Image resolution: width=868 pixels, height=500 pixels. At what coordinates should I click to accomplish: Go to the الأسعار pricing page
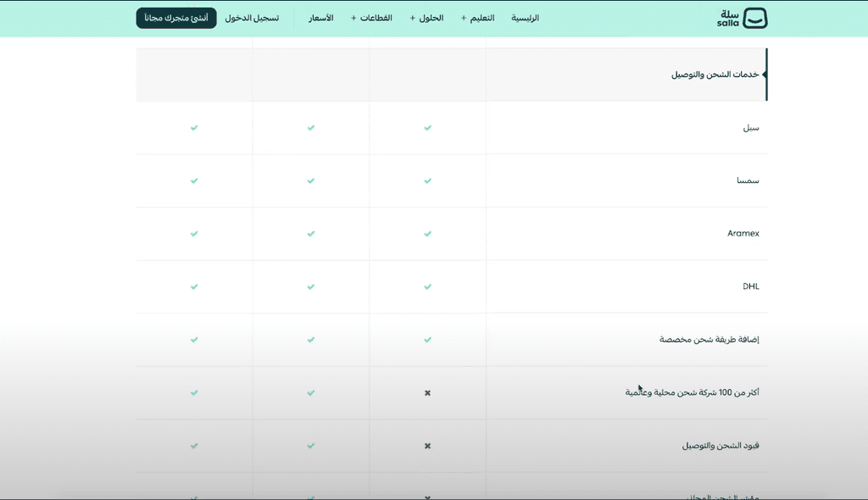pyautogui.click(x=321, y=19)
